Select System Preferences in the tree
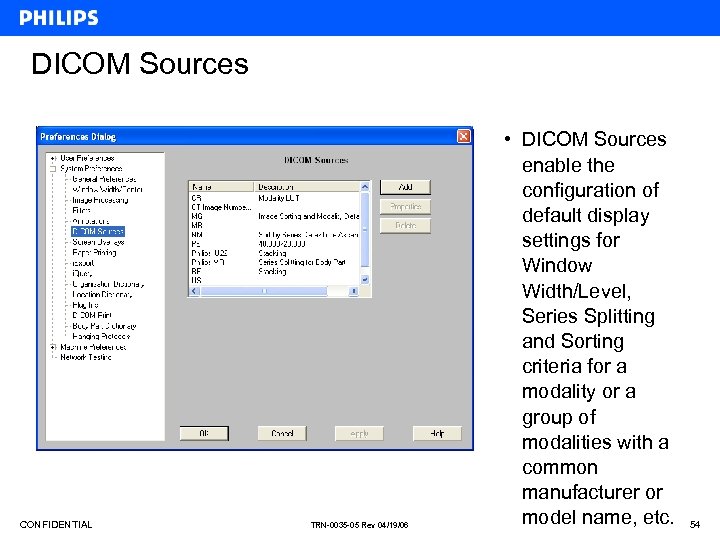The image size is (720, 540). [x=91, y=169]
